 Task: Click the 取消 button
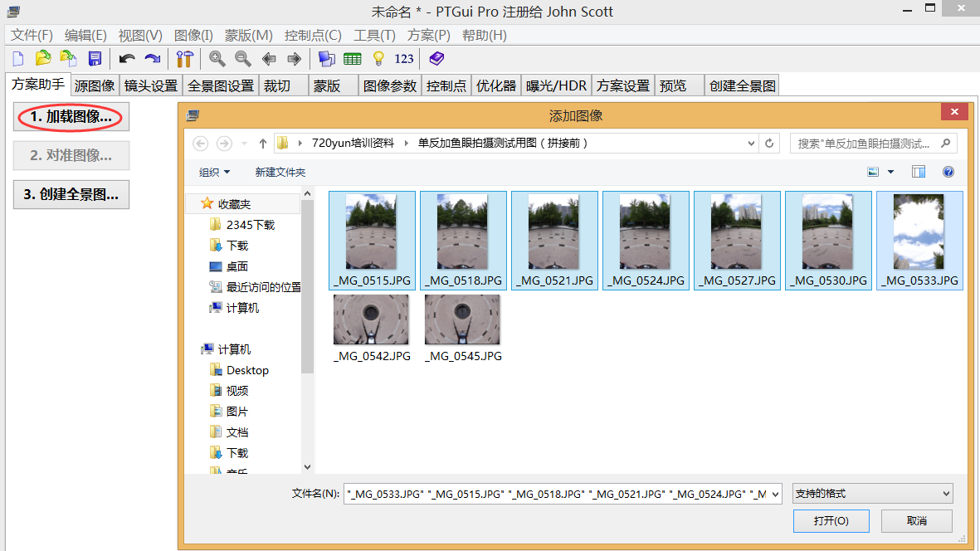point(916,520)
